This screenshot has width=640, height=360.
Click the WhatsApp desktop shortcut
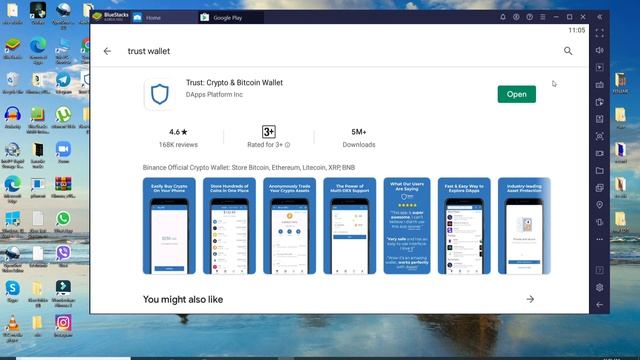pos(63,222)
